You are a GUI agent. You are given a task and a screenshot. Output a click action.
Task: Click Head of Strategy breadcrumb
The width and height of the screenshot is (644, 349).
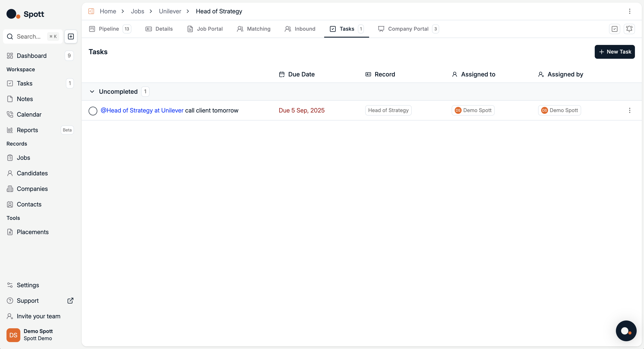[x=219, y=11]
